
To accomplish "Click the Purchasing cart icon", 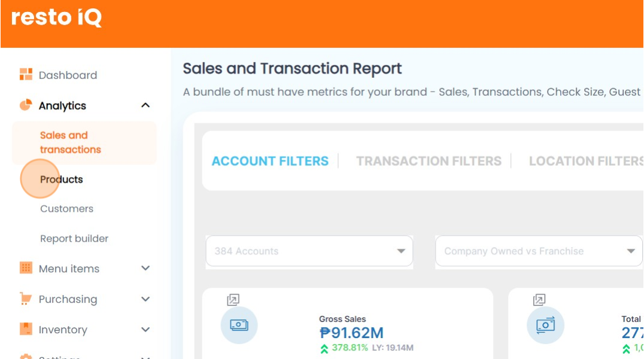I will click(x=26, y=299).
